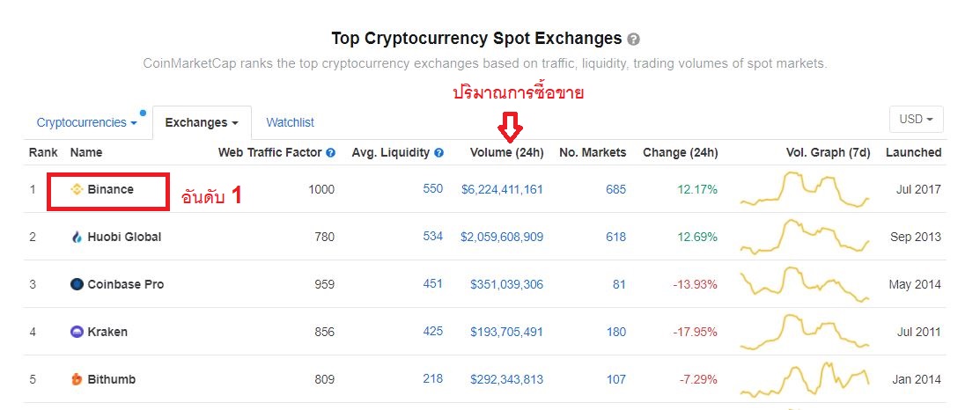Click the Bithumb logo icon
Screen dimensions: 980x410
(x=77, y=379)
